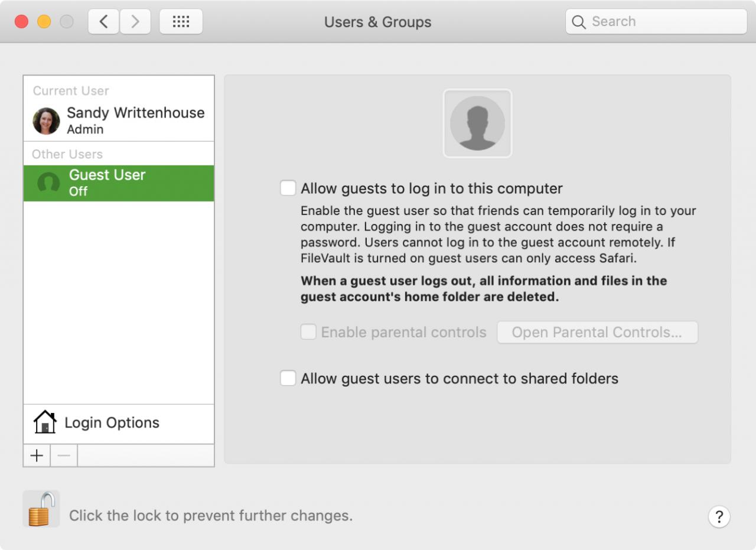Click the Search field
This screenshot has width=756, height=550.
coord(656,22)
